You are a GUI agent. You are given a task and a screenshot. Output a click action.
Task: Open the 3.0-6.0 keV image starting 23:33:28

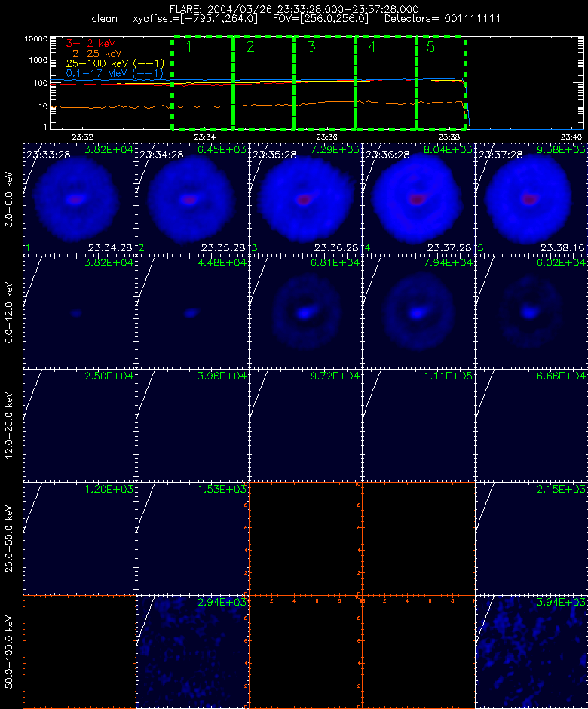79,199
